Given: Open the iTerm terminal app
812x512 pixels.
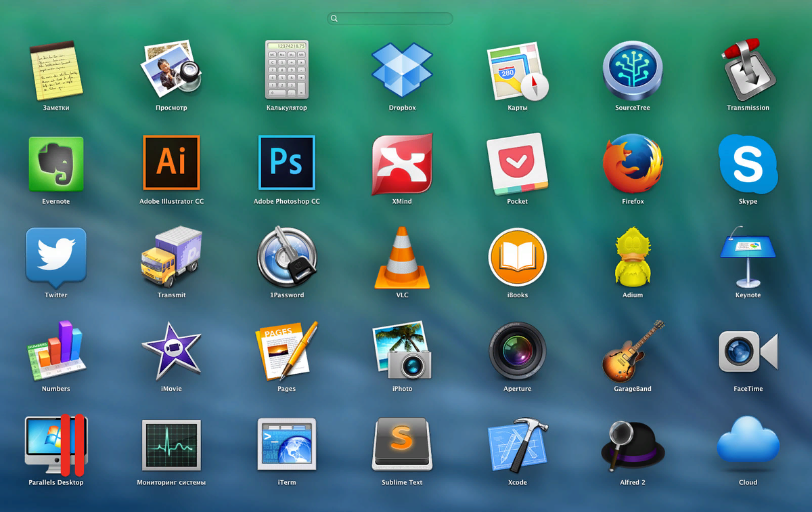Looking at the screenshot, I should point(286,445).
